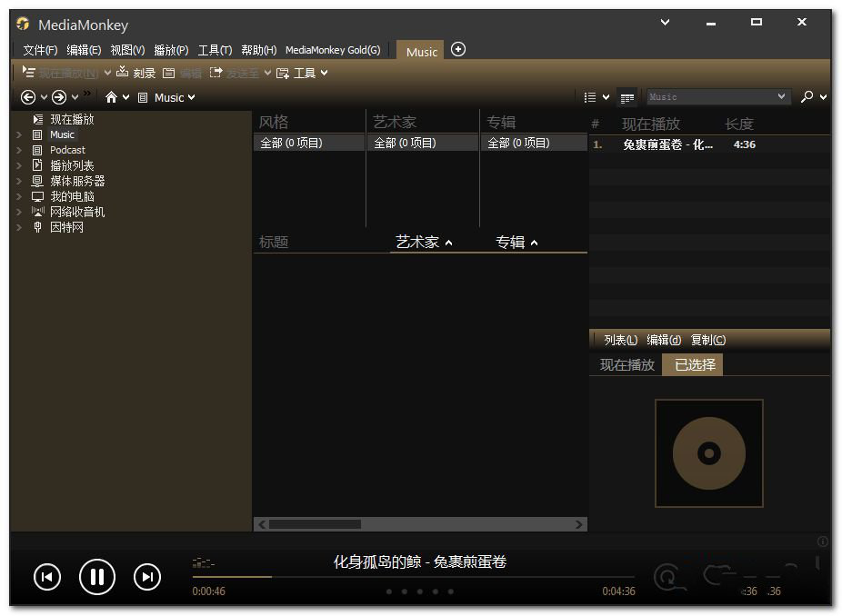Open the Music breadcrumb dropdown arrow
Screen dimensions: 842x616
191,97
